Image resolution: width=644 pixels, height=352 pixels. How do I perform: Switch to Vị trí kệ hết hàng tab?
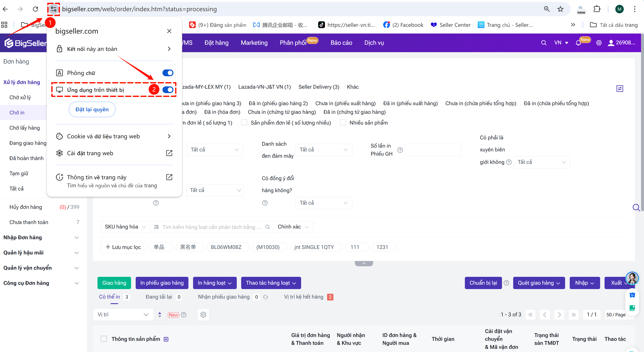point(303,297)
